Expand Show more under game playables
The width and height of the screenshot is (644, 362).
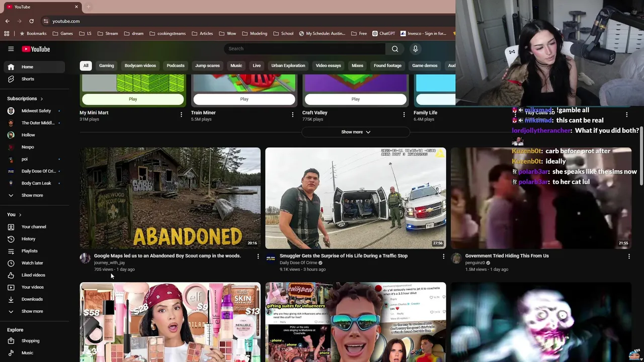356,132
